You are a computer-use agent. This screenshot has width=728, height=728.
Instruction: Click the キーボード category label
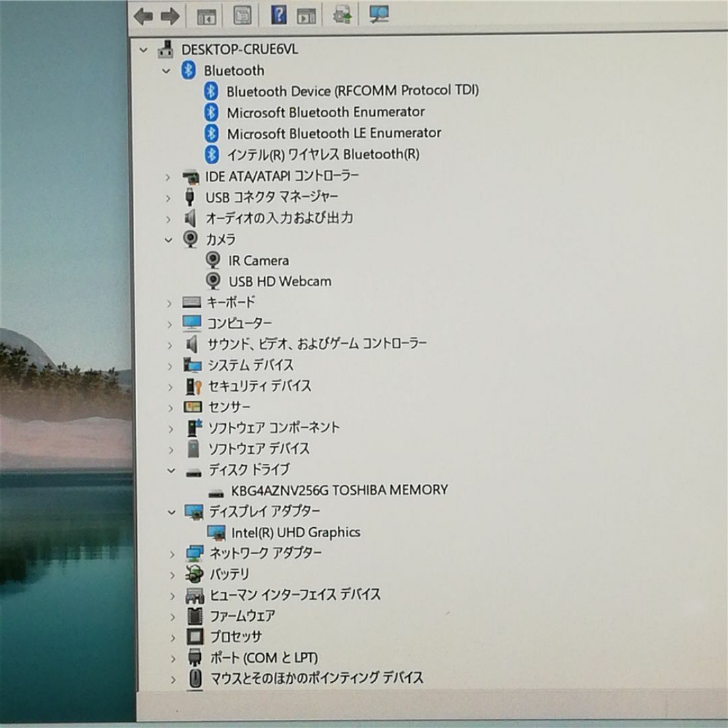pyautogui.click(x=231, y=302)
